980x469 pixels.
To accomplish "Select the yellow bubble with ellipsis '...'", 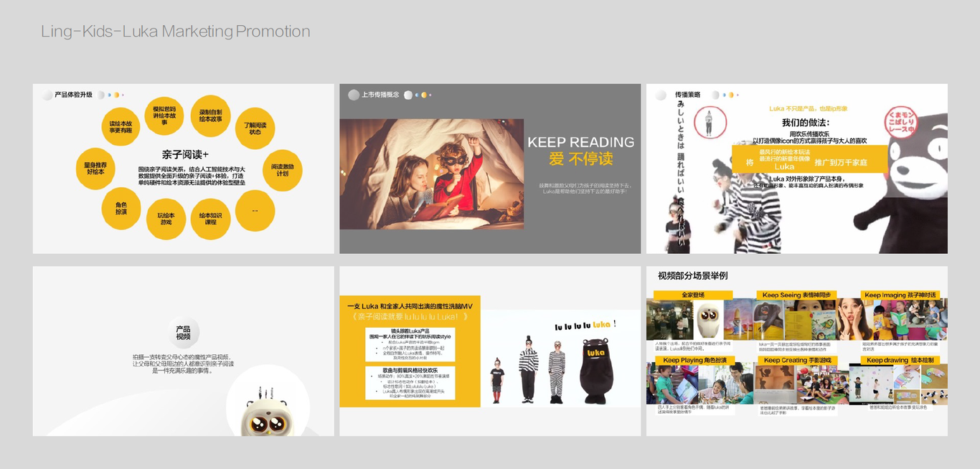I will tap(255, 211).
